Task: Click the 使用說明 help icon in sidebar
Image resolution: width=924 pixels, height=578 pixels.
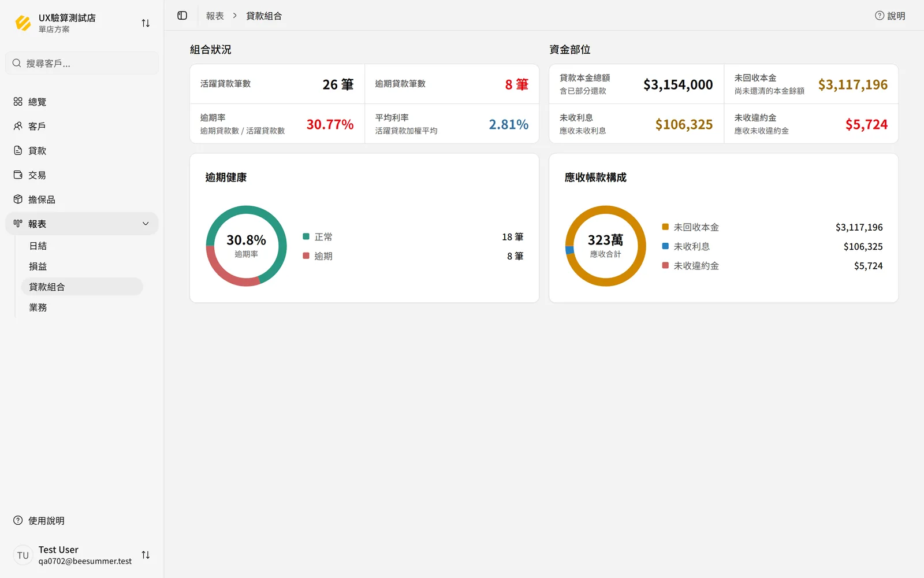Action: [18, 520]
